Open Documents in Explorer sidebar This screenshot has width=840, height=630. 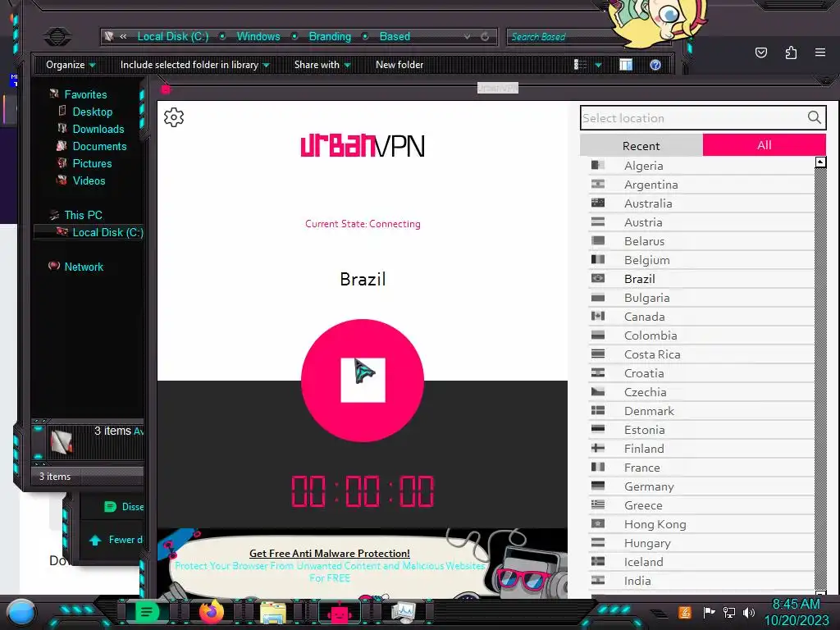tap(99, 146)
